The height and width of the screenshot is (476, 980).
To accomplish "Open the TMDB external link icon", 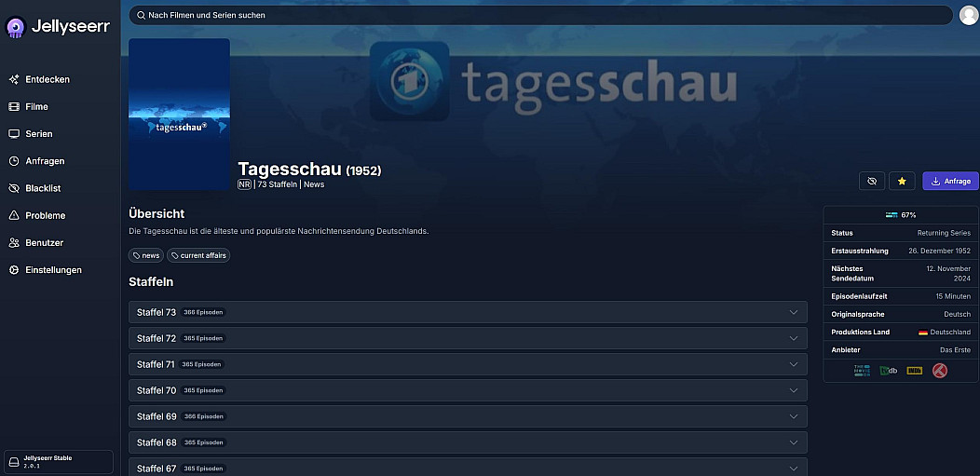I will [x=862, y=371].
